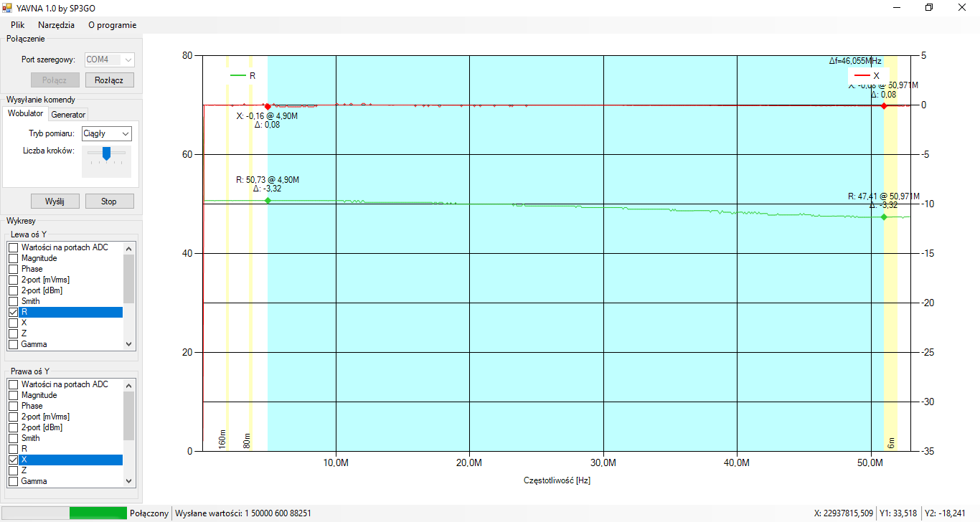The height and width of the screenshot is (522, 980).
Task: Open the Tryb pomiaru dropdown
Action: click(x=106, y=133)
